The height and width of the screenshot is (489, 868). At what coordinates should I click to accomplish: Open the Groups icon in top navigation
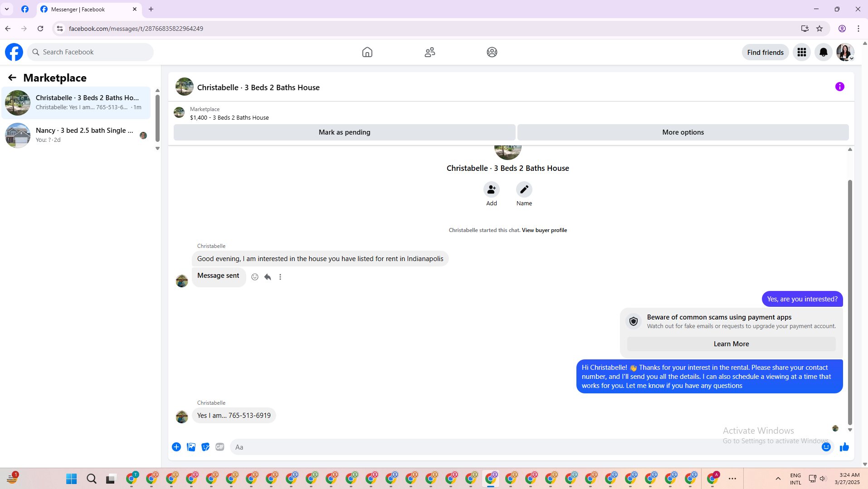tap(492, 52)
